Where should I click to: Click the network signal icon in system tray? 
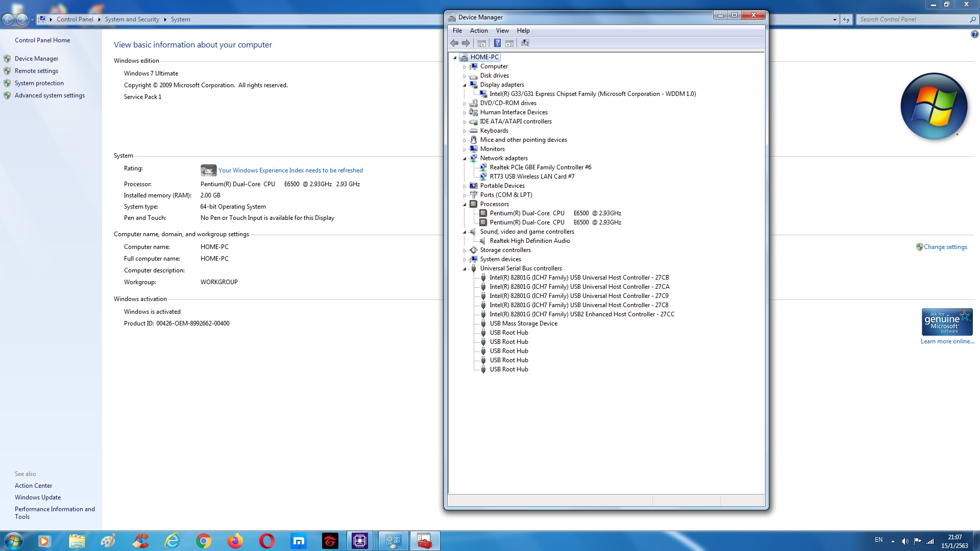click(930, 541)
